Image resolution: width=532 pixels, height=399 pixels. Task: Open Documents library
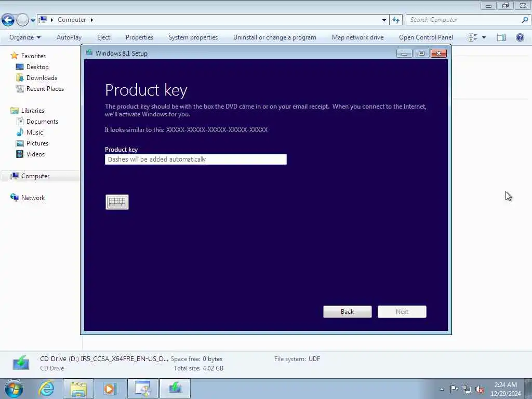(42, 122)
